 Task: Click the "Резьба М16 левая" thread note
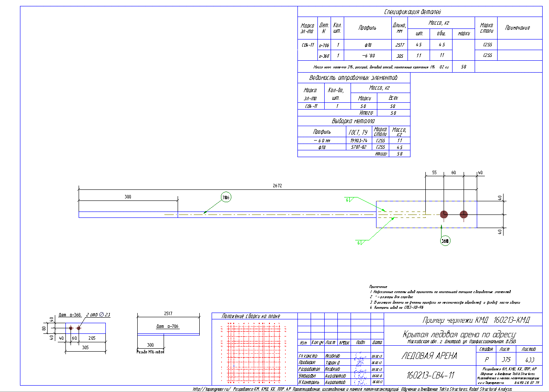point(150,352)
